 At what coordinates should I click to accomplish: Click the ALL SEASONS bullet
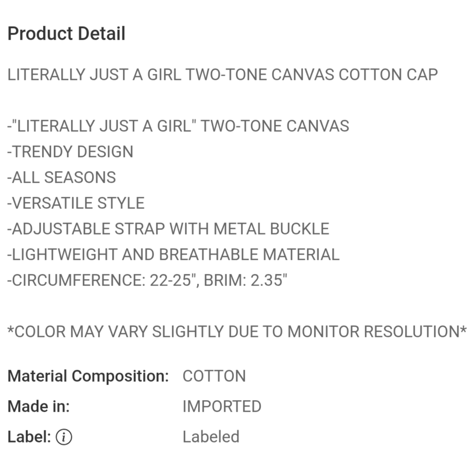(62, 178)
